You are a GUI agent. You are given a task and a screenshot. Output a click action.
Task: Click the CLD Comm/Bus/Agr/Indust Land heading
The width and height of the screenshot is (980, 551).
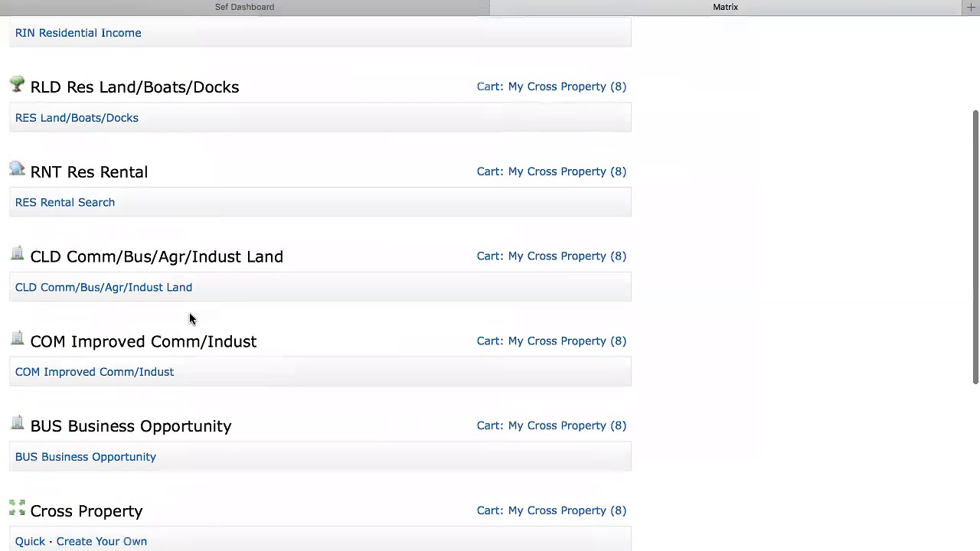(x=157, y=256)
